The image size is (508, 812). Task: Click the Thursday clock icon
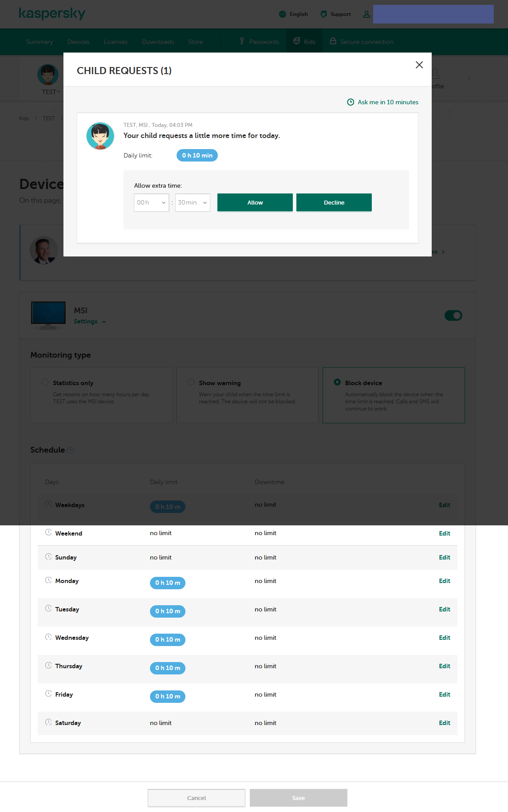48,665
